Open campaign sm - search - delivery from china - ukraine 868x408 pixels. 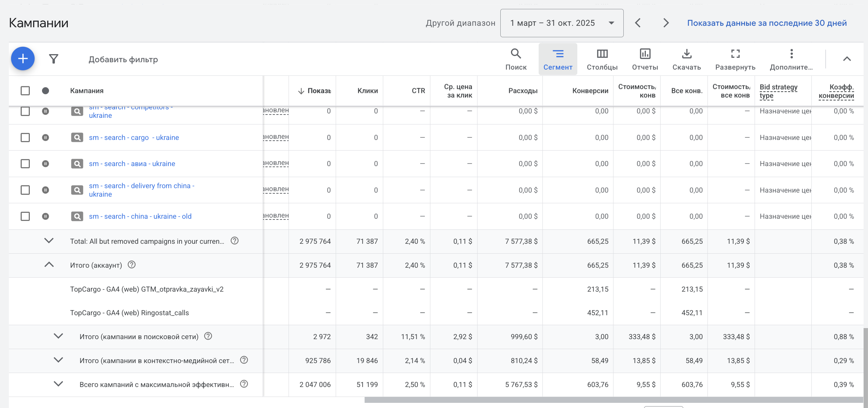coord(141,190)
